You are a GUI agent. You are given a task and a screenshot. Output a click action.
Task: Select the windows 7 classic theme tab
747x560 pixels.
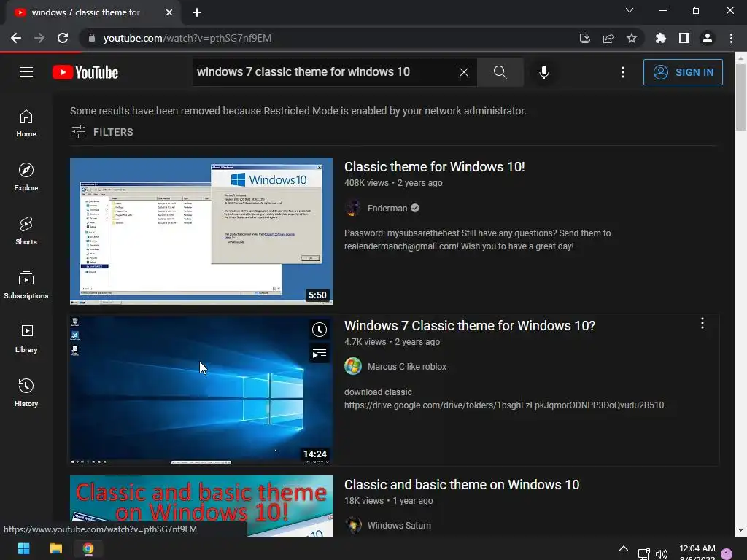click(86, 12)
